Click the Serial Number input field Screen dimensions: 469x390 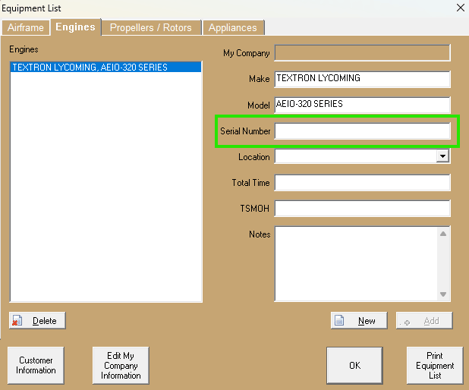click(x=362, y=131)
